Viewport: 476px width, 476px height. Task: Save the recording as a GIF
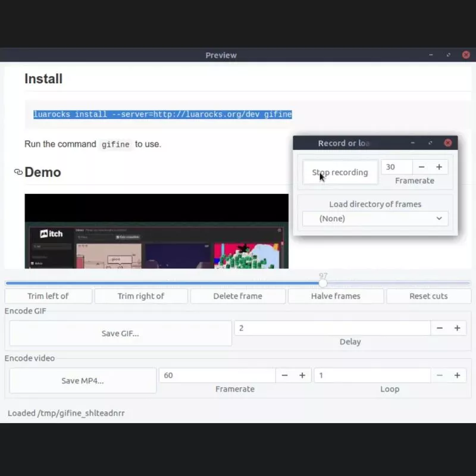click(x=120, y=333)
